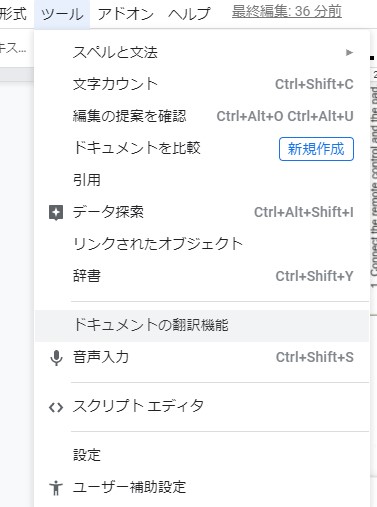The width and height of the screenshot is (377, 507).
Task: Select リンクされたオブジェクト menu item
Action: click(202, 244)
